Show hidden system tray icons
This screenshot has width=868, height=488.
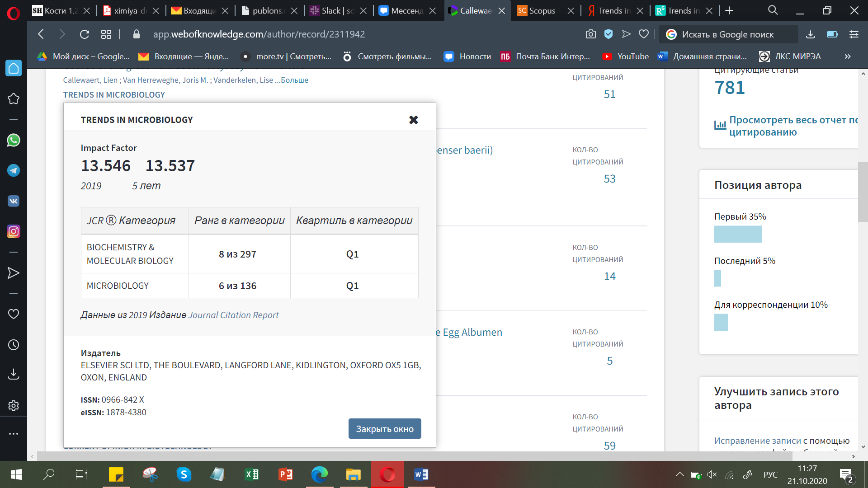click(679, 474)
